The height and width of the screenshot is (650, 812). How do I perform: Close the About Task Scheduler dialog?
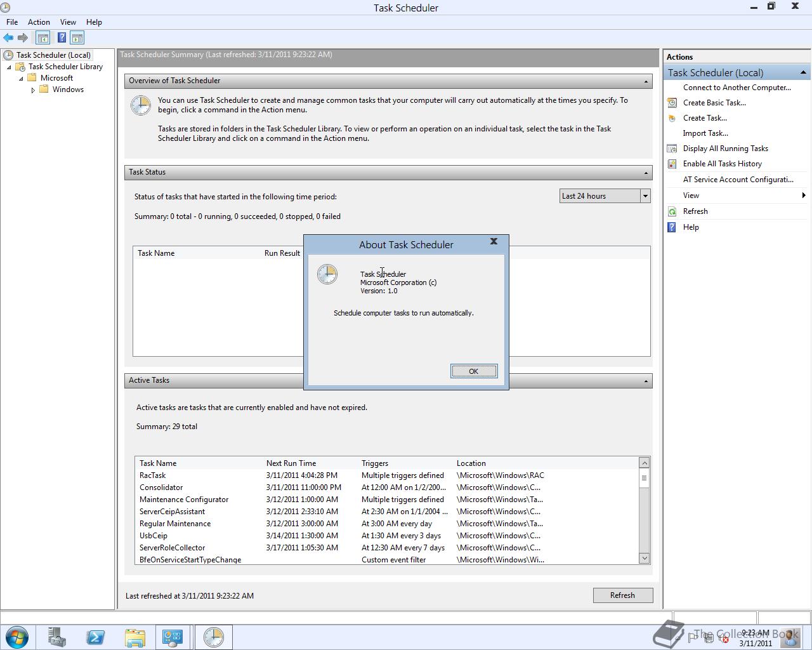point(494,241)
